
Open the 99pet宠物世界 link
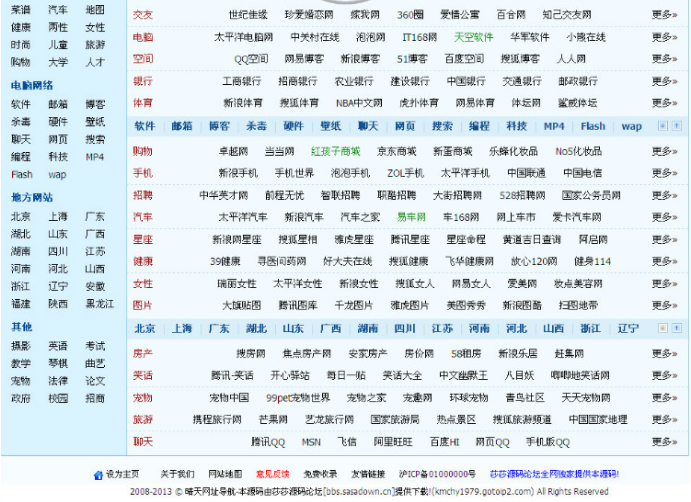point(298,398)
